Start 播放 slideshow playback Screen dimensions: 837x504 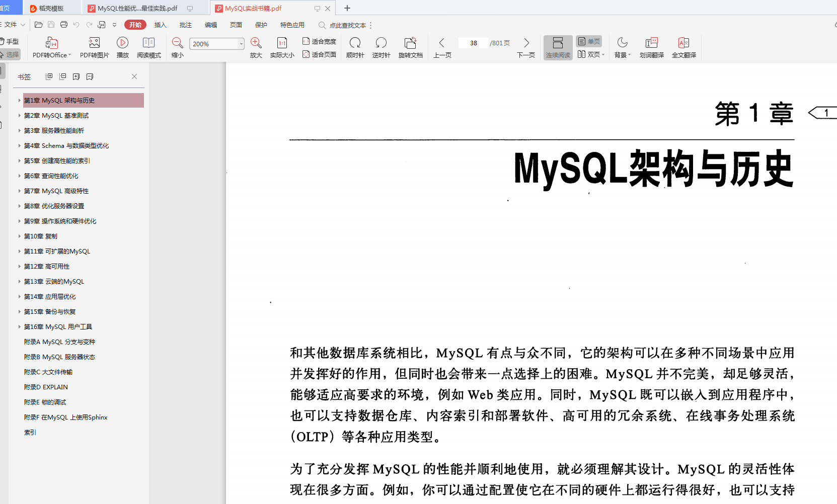click(x=122, y=47)
